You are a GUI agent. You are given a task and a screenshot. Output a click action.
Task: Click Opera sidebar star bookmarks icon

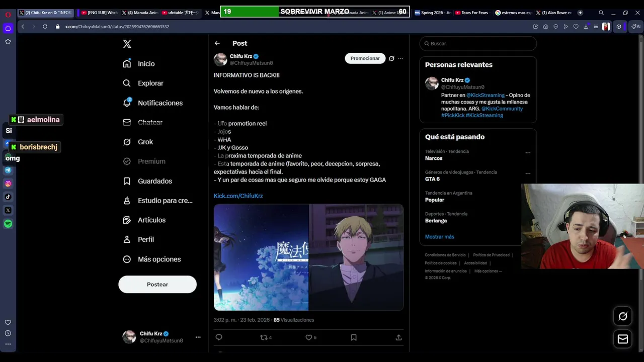[8, 42]
